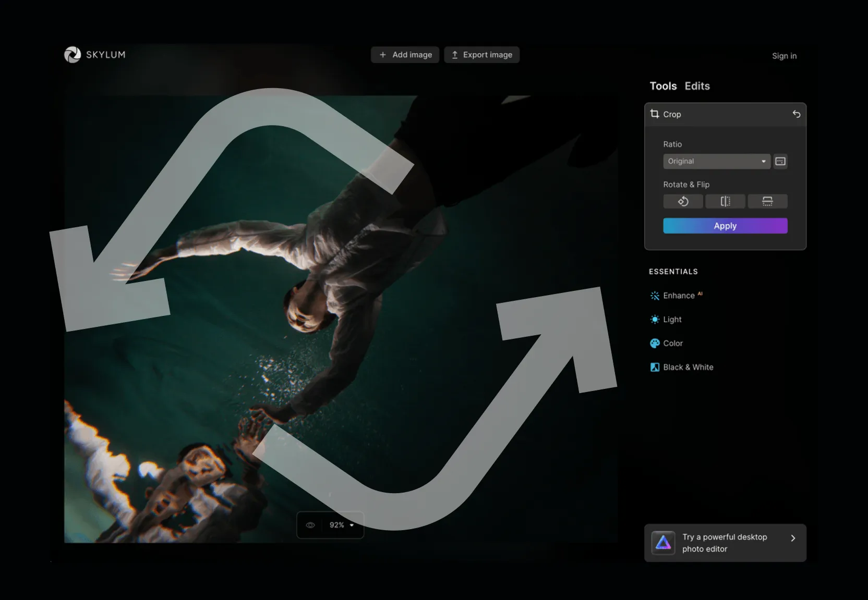Image resolution: width=868 pixels, height=600 pixels.
Task: Toggle the ratio orientation swap icon
Action: 780,161
